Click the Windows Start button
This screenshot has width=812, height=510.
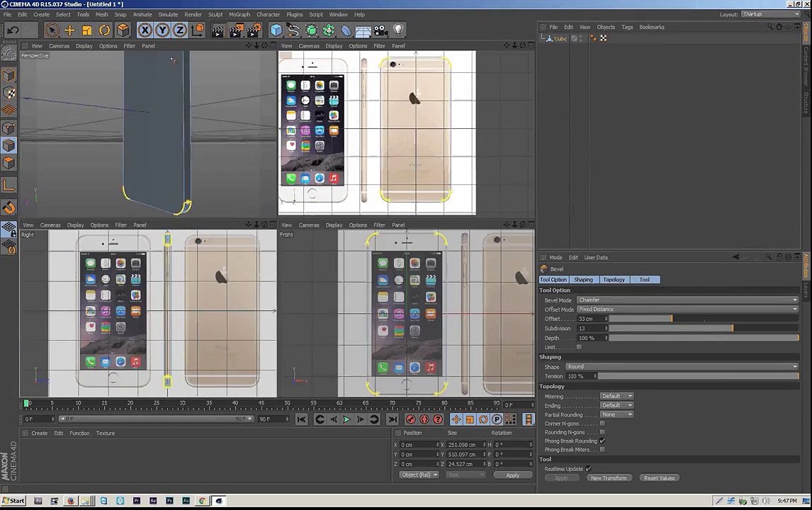(x=13, y=501)
